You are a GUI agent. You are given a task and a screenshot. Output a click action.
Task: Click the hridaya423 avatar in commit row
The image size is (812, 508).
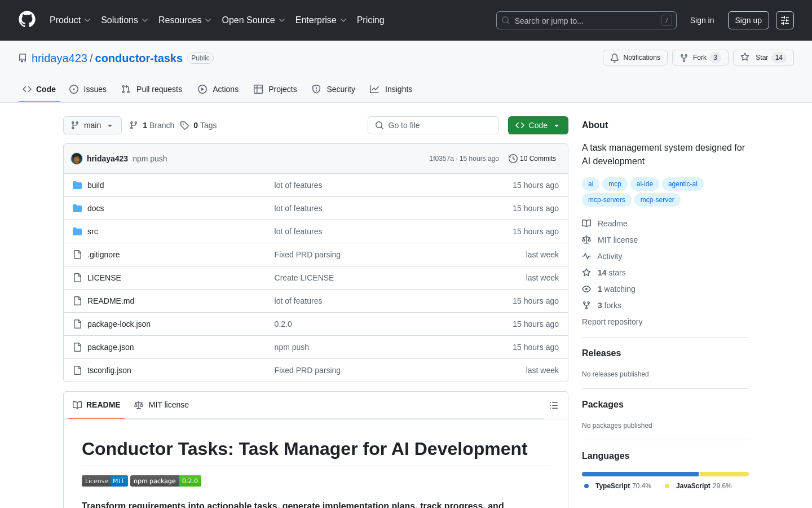click(77, 159)
